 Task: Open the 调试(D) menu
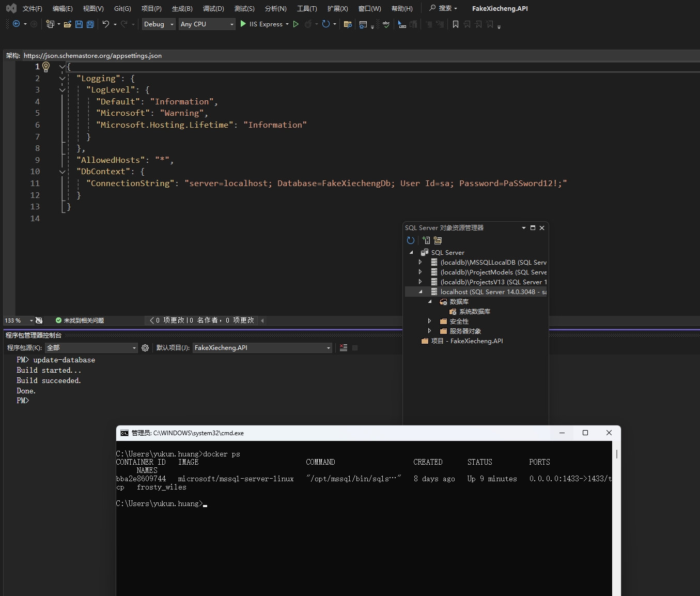[213, 9]
